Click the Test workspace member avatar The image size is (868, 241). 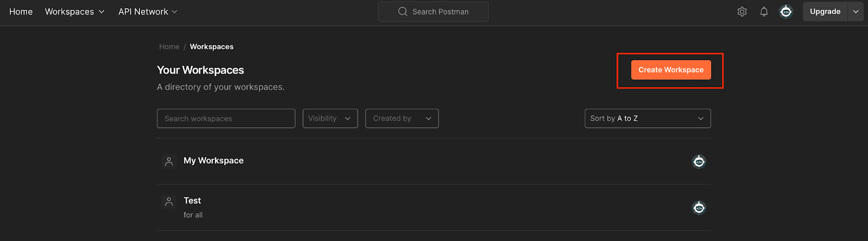pyautogui.click(x=699, y=207)
